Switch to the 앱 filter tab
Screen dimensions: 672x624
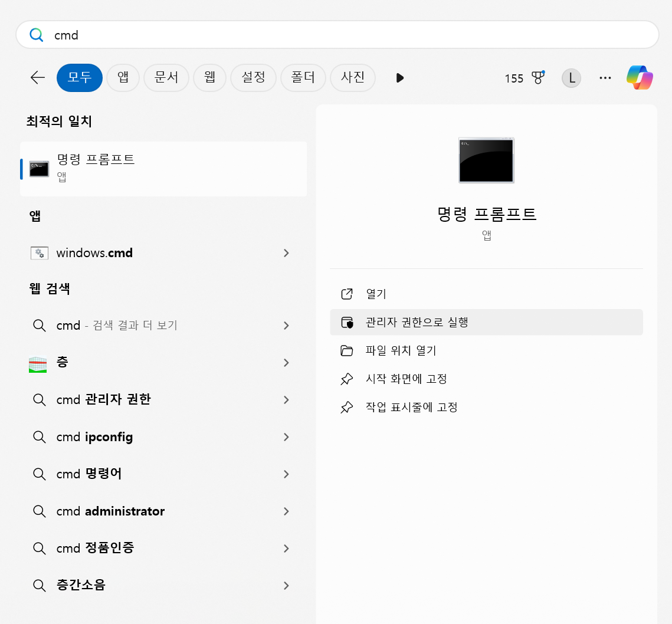point(123,78)
